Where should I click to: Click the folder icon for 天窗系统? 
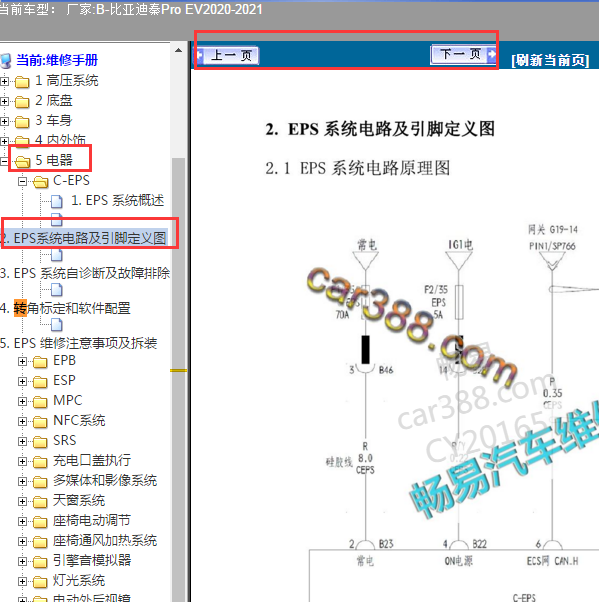click(40, 501)
